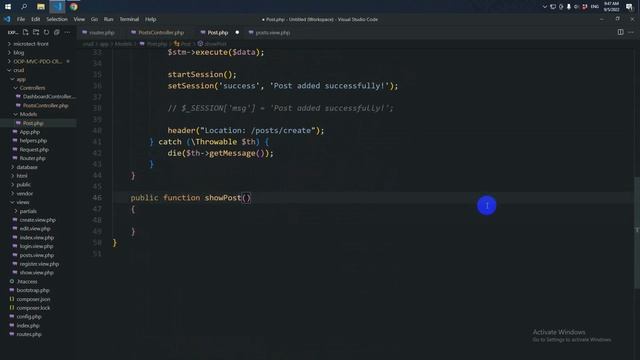Image resolution: width=640 pixels, height=360 pixels.
Task: Click the Windows Start button
Action: point(8,7)
